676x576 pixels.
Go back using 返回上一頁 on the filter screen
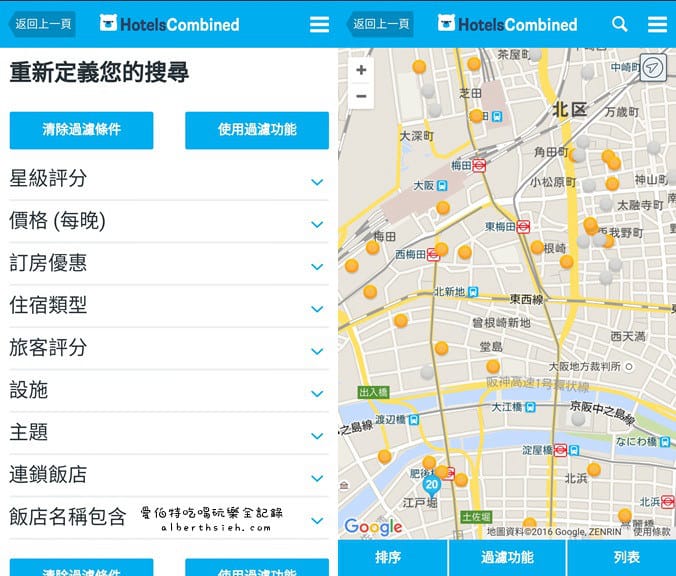tap(42, 24)
